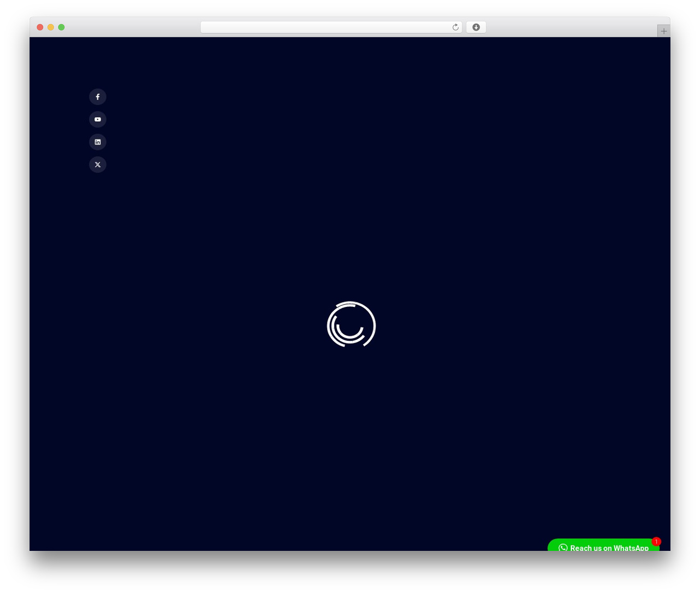Open the LinkedIn social icon

[x=97, y=142]
